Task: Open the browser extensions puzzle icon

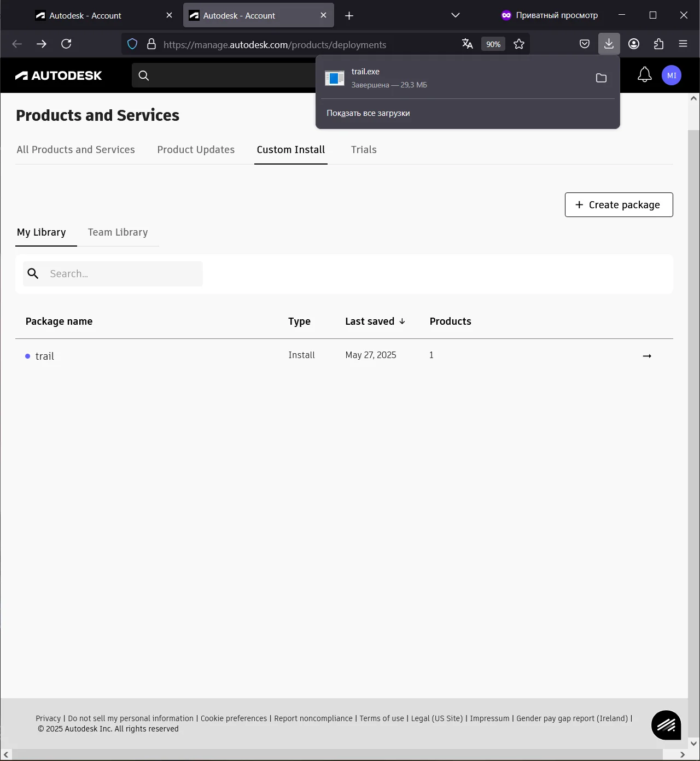Action: (x=658, y=44)
